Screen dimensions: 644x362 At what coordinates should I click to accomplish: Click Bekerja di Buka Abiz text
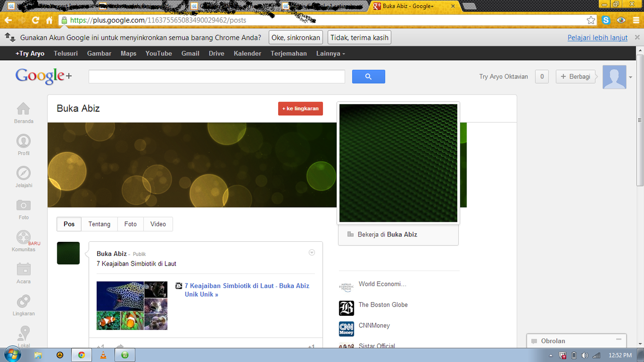click(387, 234)
